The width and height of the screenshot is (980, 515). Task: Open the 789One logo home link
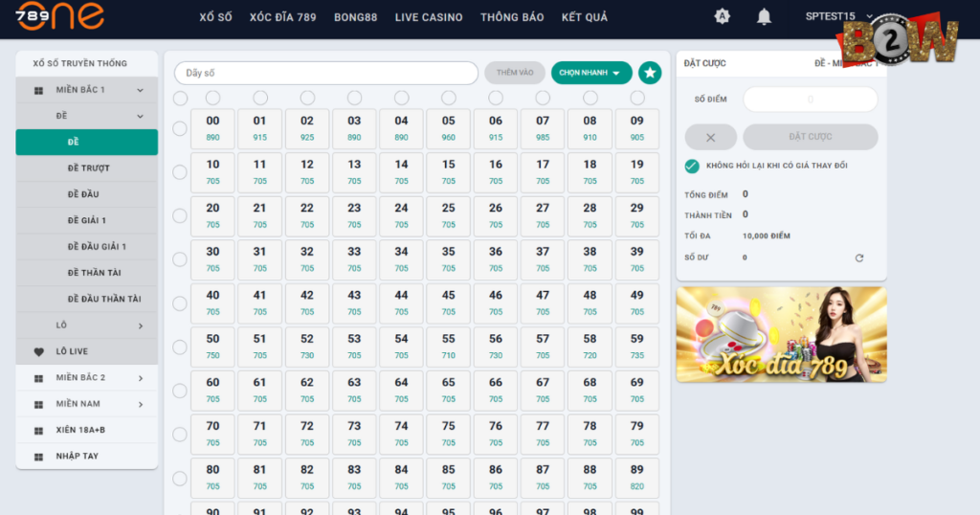(x=60, y=15)
